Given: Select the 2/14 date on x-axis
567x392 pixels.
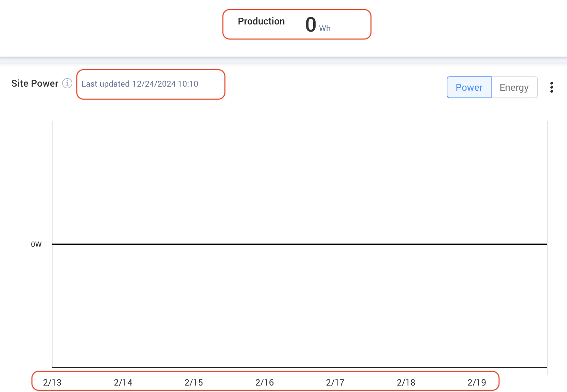Looking at the screenshot, I should (123, 382).
